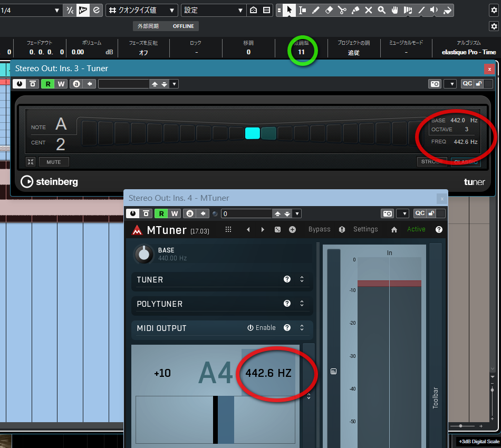Click the upper toolbar settings gear
The width and height of the screenshot is (501, 448).
click(x=494, y=10)
